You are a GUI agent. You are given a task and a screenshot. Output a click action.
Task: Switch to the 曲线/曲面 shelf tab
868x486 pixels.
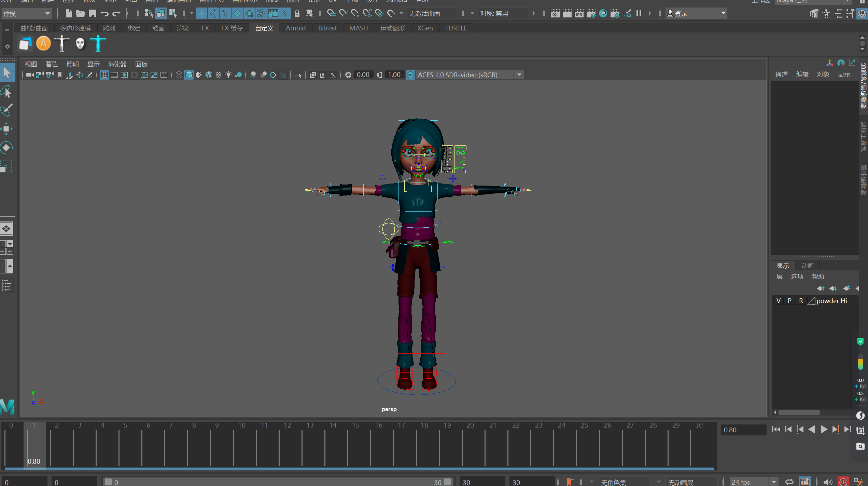(x=34, y=28)
